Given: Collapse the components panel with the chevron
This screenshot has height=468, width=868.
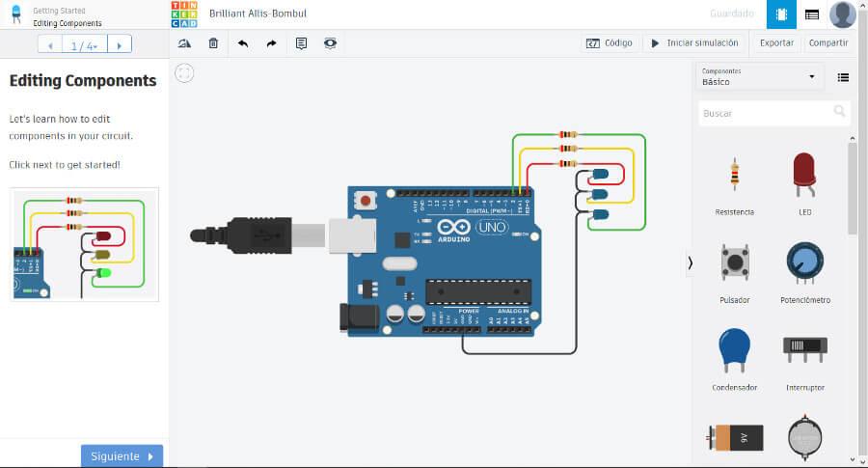Looking at the screenshot, I should 690,262.
